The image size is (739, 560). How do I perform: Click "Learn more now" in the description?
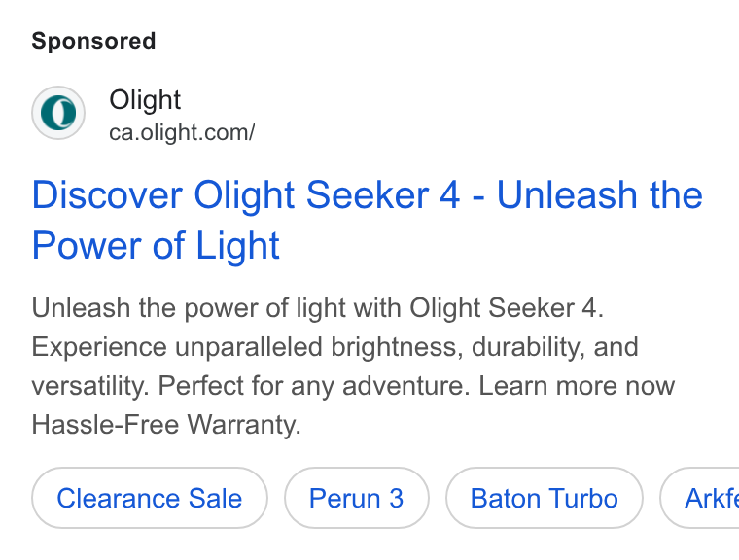[577, 386]
